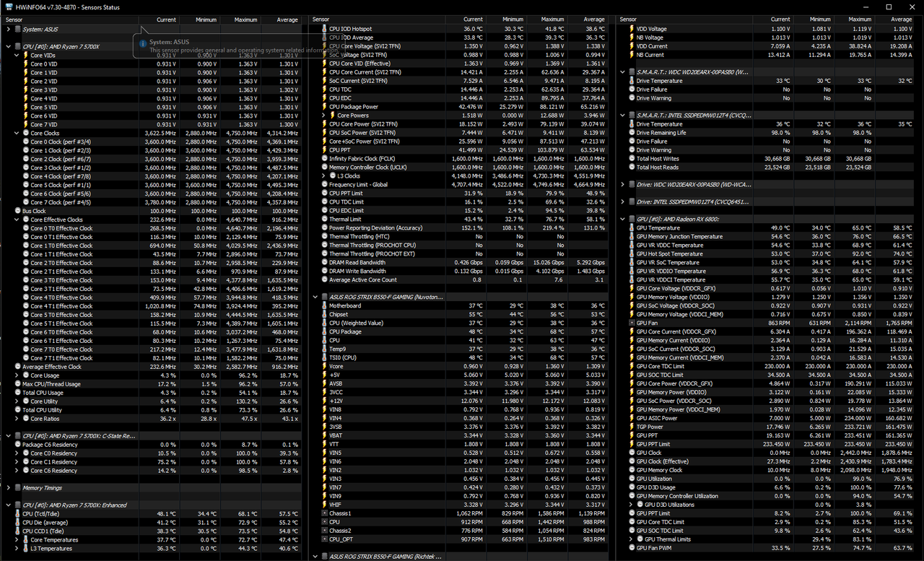Expand the GPU D3D Utilizations node
The image size is (924, 561).
point(630,505)
